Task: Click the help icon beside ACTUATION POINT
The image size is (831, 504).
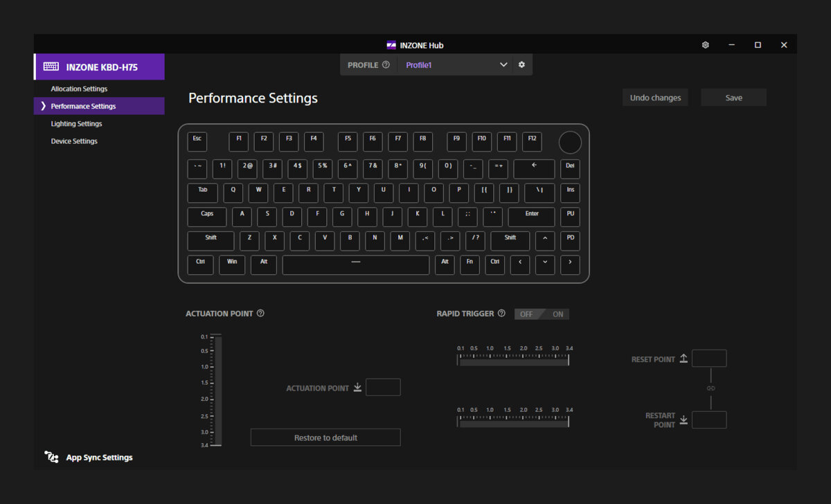Action: 260,313
